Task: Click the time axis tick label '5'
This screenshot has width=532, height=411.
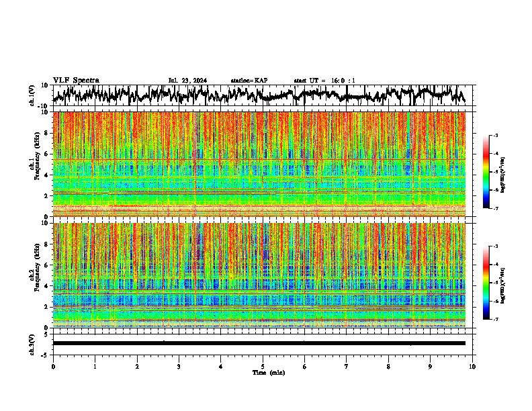Action: [x=263, y=367]
